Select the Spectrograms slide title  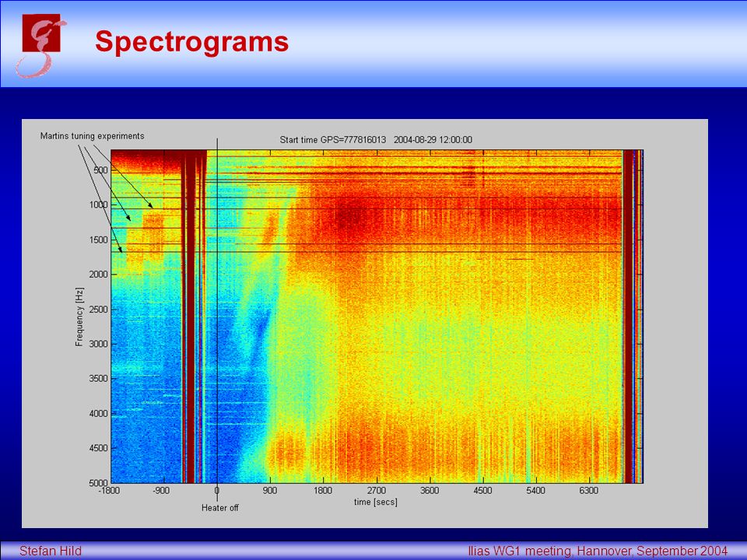[192, 41]
